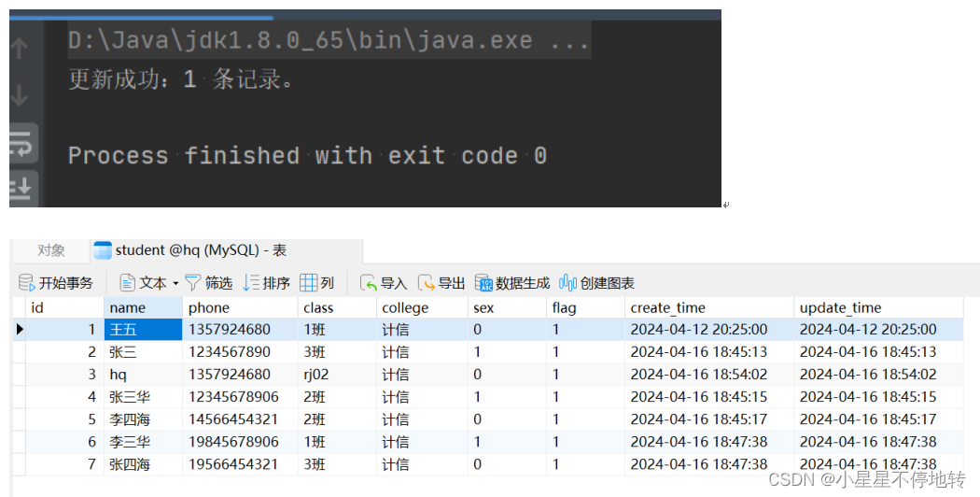Click flag cell in 张三 row

tap(585, 352)
